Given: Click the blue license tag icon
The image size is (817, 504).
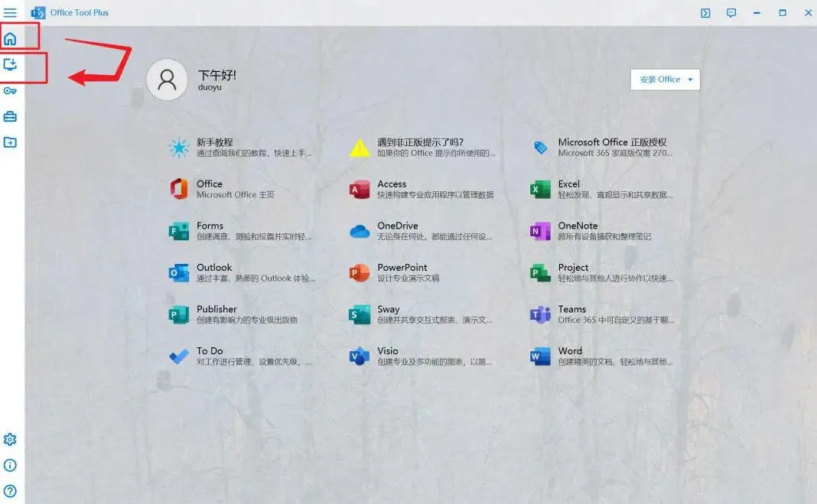Looking at the screenshot, I should pyautogui.click(x=540, y=148).
